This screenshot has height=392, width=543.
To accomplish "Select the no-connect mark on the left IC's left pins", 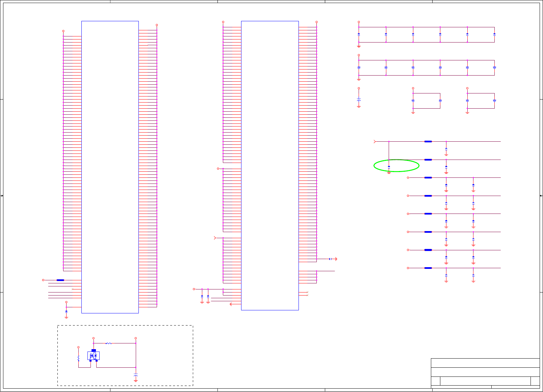I will click(x=72, y=289).
